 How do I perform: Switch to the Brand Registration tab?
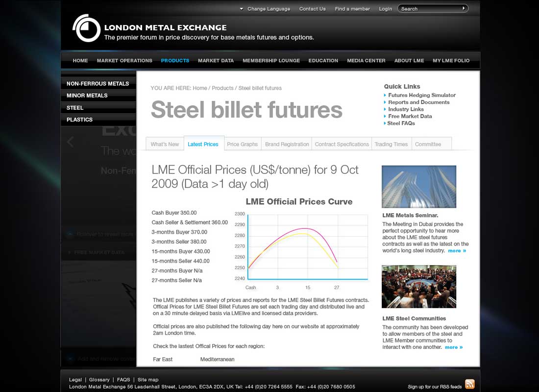point(287,144)
